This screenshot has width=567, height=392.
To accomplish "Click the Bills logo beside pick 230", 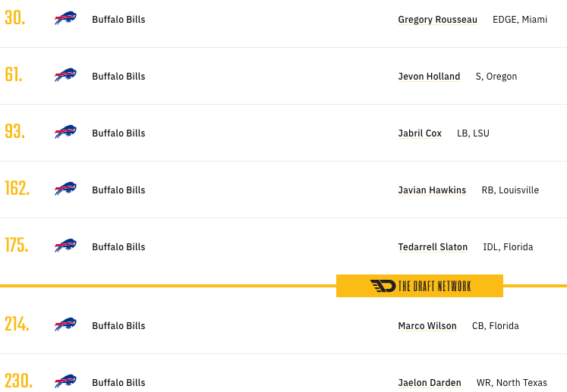I will [x=65, y=381].
